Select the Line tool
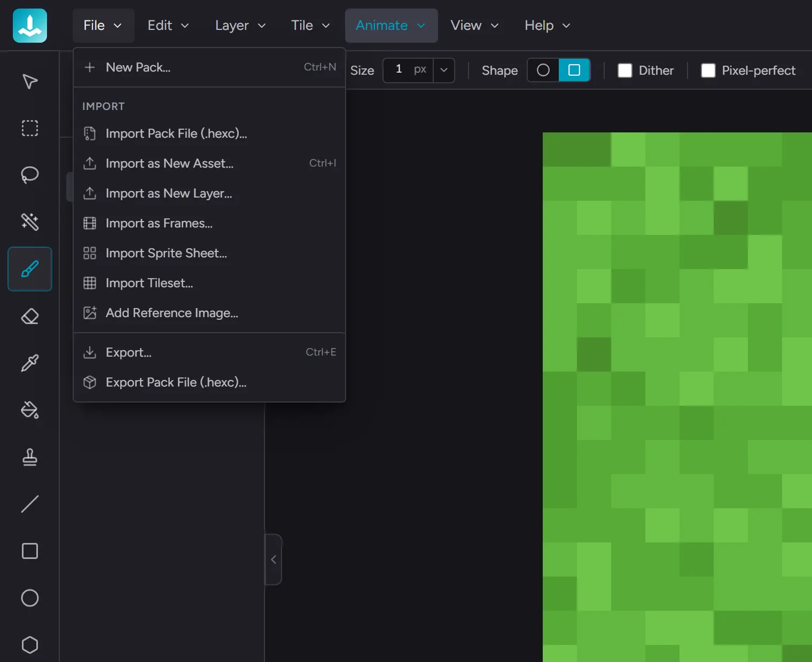812x662 pixels. pyautogui.click(x=30, y=504)
